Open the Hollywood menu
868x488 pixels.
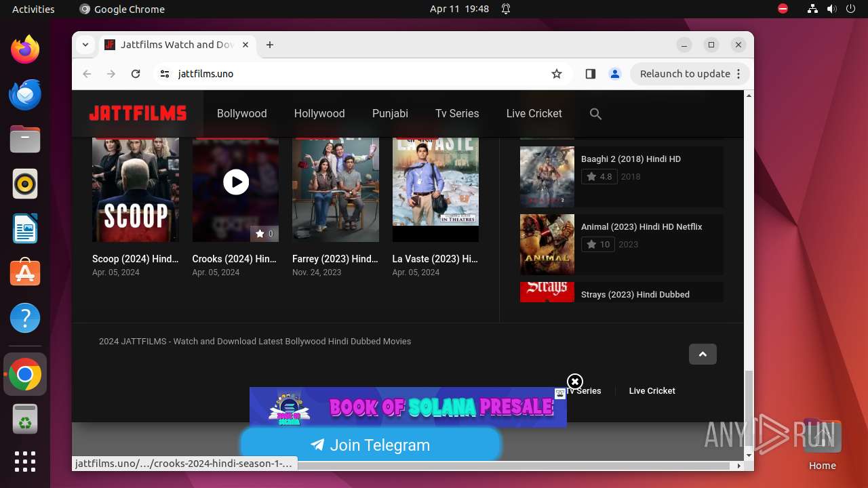(x=319, y=113)
